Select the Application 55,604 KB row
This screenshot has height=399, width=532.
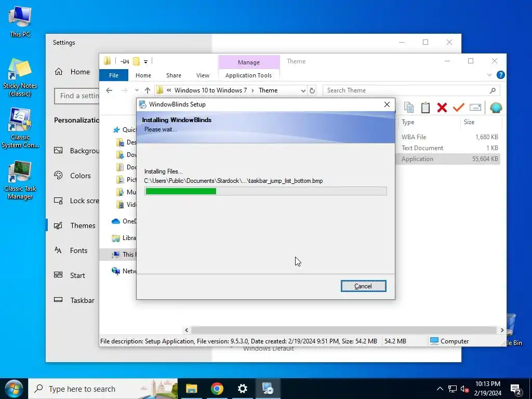pyautogui.click(x=448, y=159)
